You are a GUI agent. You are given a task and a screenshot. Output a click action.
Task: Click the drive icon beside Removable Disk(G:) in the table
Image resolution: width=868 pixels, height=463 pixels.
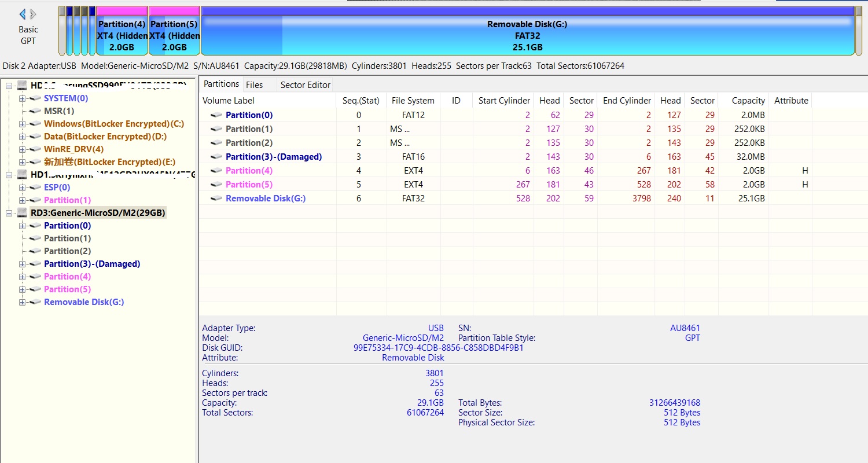[x=216, y=199]
